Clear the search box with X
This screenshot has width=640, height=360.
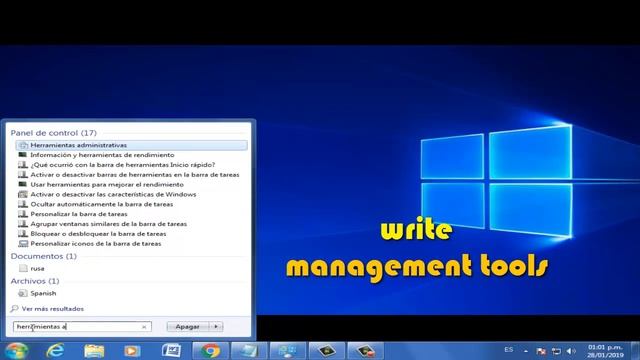click(x=144, y=327)
